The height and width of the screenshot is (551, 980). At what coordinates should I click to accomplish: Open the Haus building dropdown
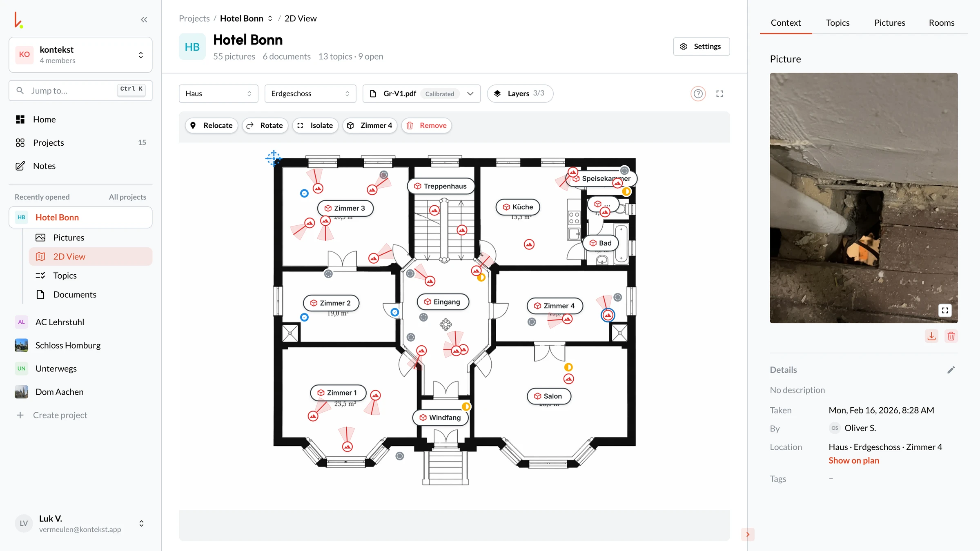point(218,93)
